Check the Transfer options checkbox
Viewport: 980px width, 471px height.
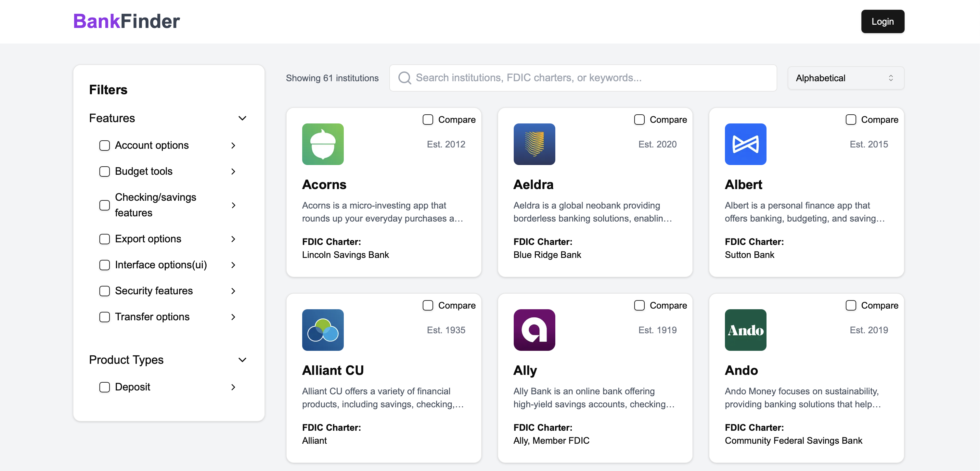[105, 317]
